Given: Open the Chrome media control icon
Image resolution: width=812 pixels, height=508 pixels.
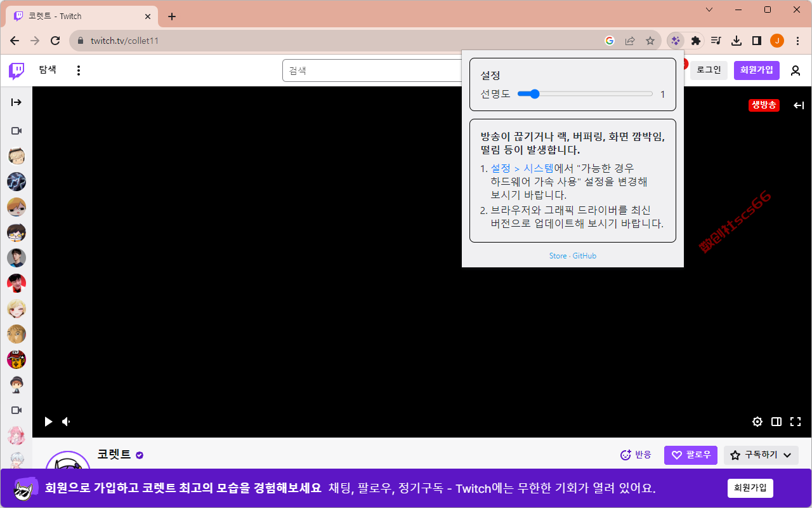Looking at the screenshot, I should (716, 41).
